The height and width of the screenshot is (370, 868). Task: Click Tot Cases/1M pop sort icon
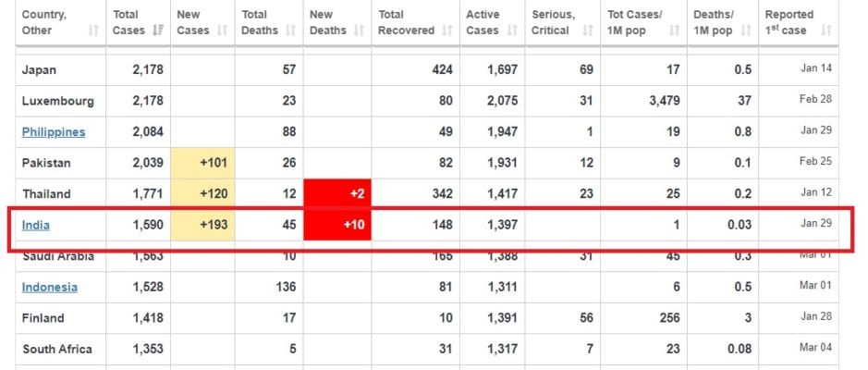click(x=677, y=31)
